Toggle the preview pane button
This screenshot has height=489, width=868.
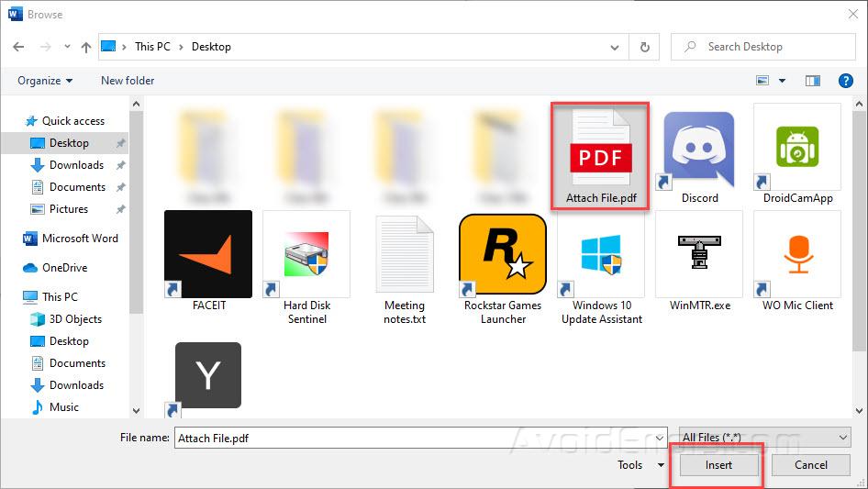812,81
